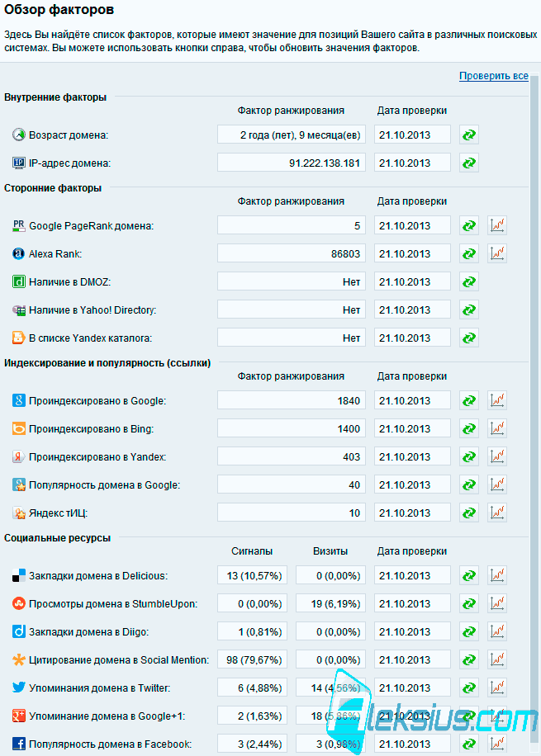
Task: Open Яндекс тИЦ history graph
Action: coord(497,513)
